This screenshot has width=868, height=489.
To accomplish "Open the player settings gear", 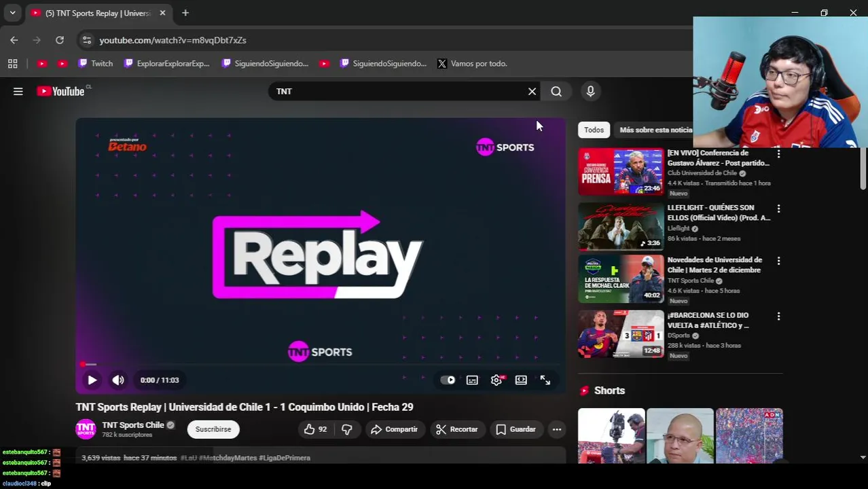I will pos(496,380).
